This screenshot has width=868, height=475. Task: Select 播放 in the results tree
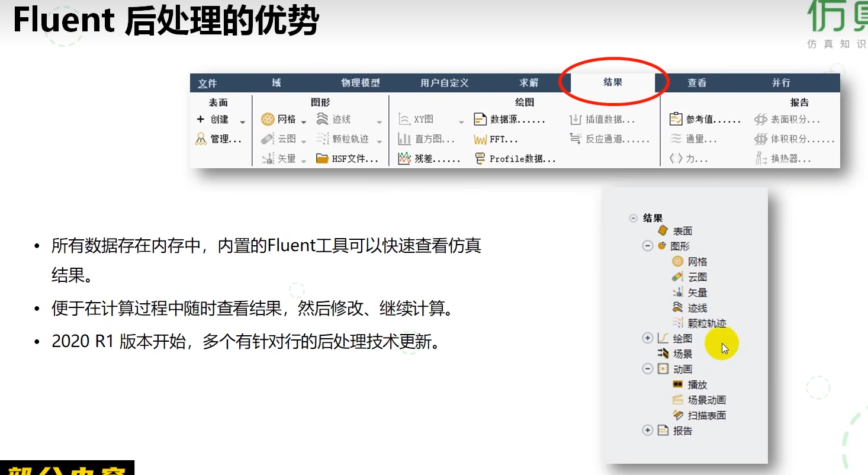click(697, 385)
